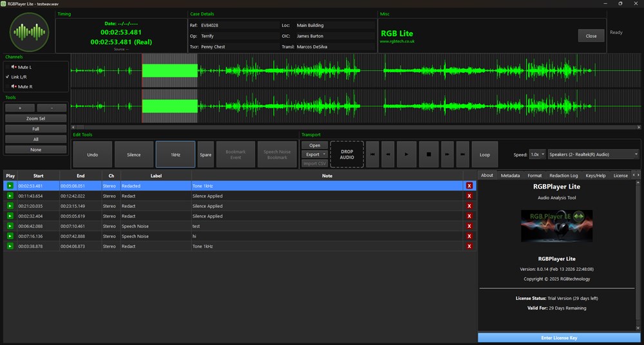Screen dimensions: 644x345
Task: Play the Speech Noise row noted 'hi'
Action: 10,236
